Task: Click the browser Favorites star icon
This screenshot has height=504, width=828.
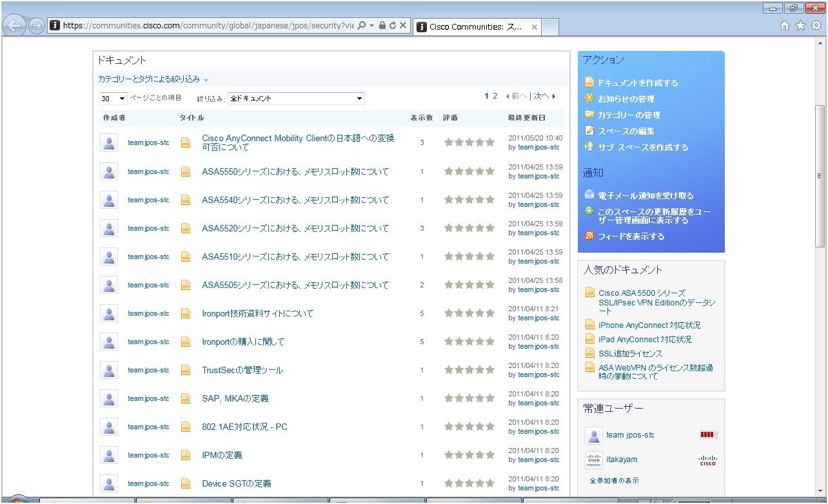Action: click(x=800, y=26)
